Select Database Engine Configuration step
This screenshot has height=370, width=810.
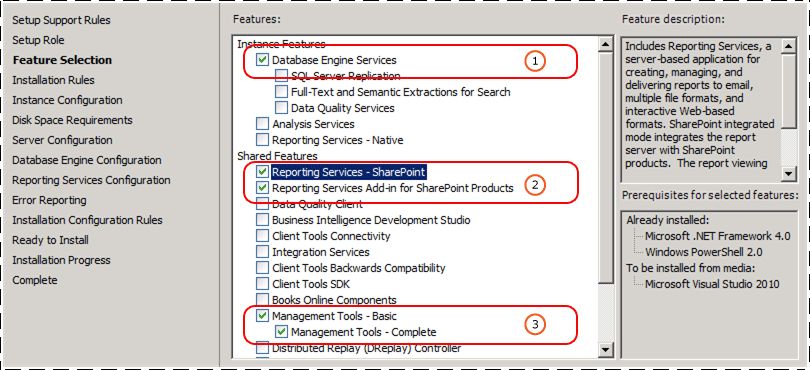[x=87, y=160]
